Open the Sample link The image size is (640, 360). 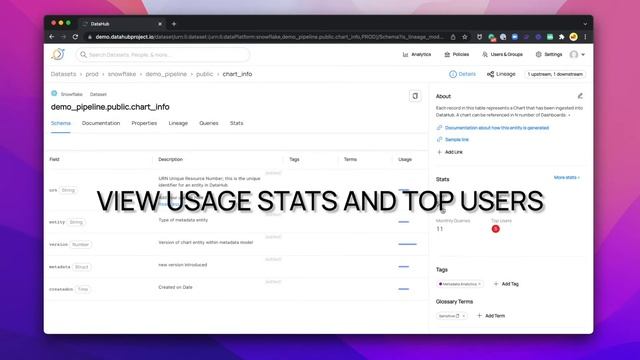[456, 140]
